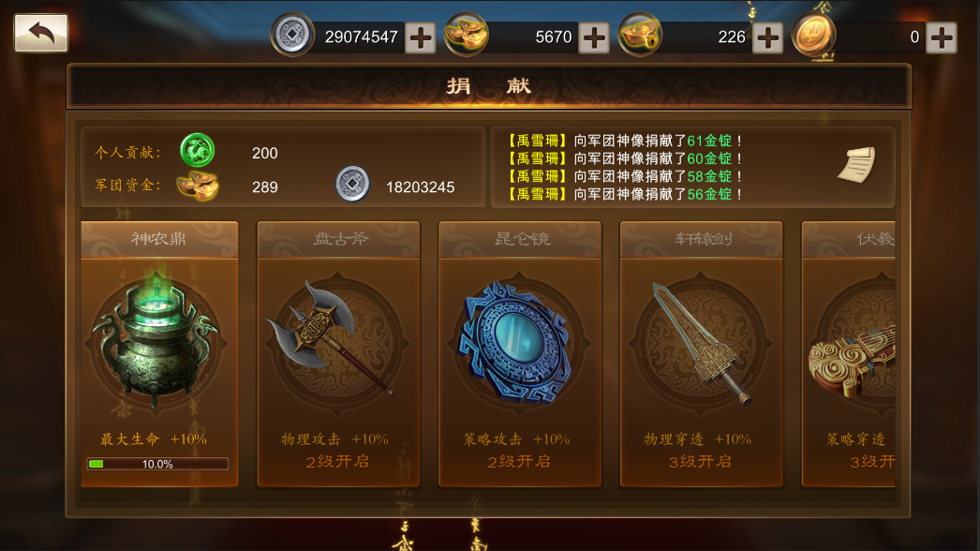Select the 神农鼎 card header
Screen dimensions: 980x551
[159, 239]
